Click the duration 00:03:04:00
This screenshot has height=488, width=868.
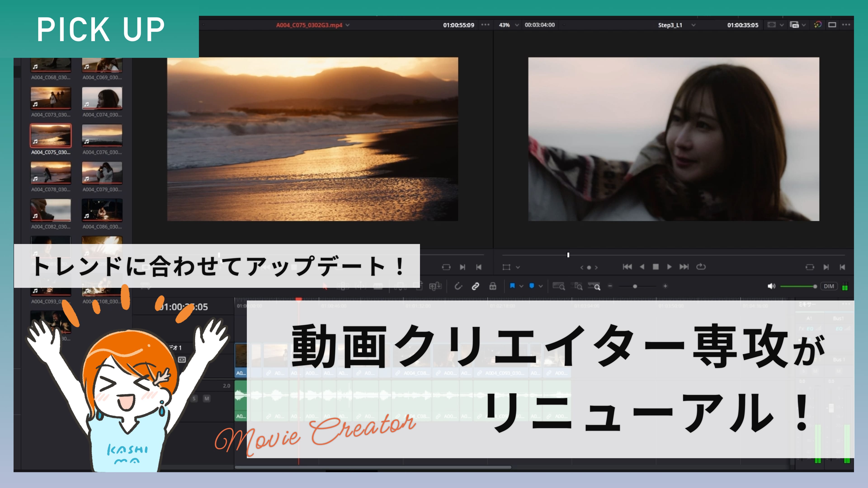click(540, 25)
